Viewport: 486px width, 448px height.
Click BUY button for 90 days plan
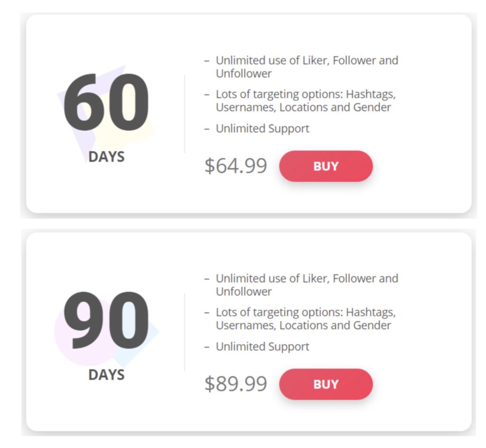tap(326, 384)
